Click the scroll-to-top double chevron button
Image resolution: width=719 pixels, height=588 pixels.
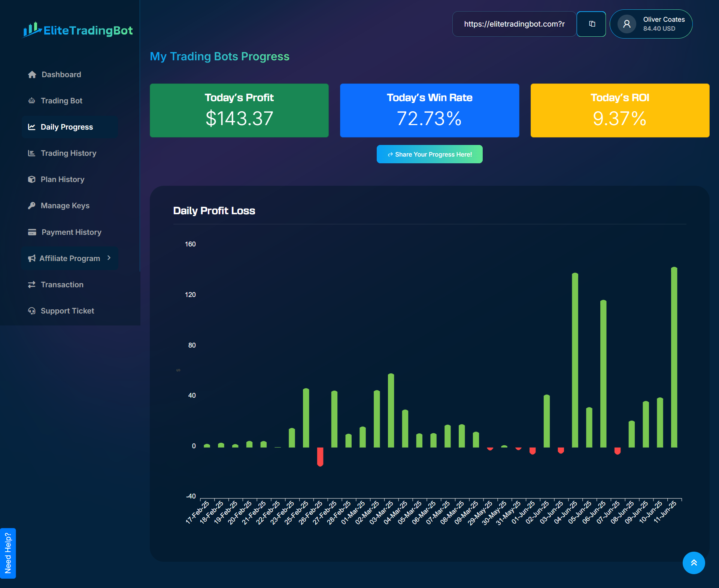tap(694, 563)
